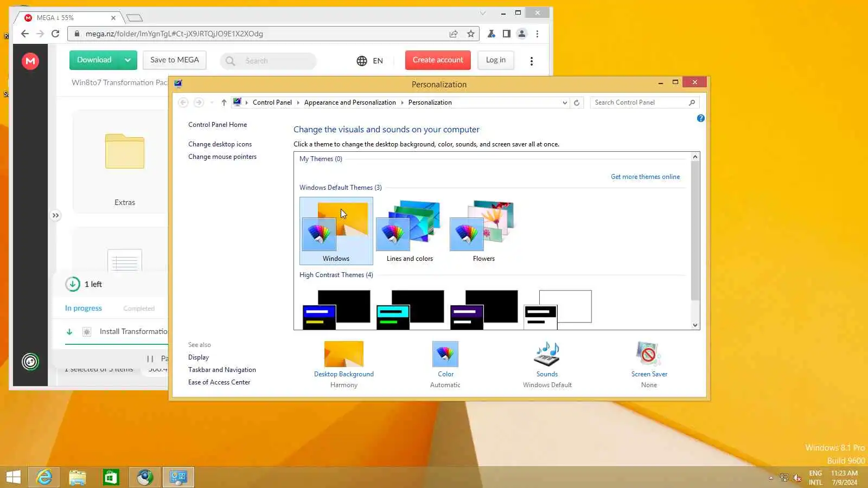
Task: Open Chrome extensions flask icon
Action: click(x=491, y=34)
